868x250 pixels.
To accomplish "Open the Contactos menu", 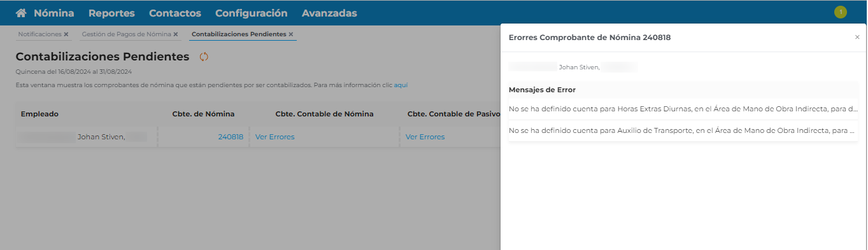I will 175,13.
